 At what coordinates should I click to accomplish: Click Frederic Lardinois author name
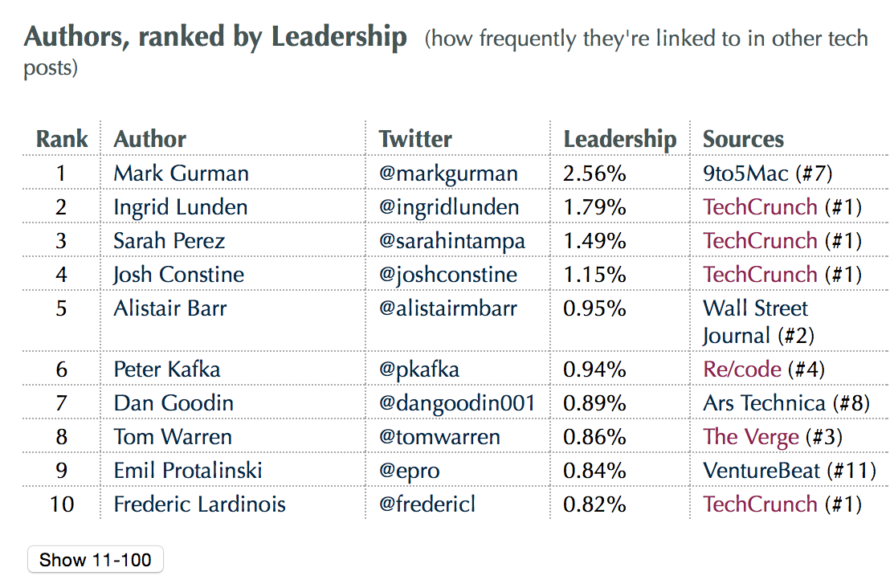[199, 504]
